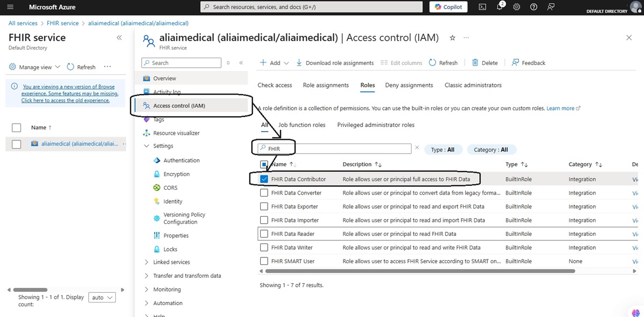Image resolution: width=644 pixels, height=317 pixels.
Task: Check the FHIR Data Reader role
Action: click(x=265, y=233)
